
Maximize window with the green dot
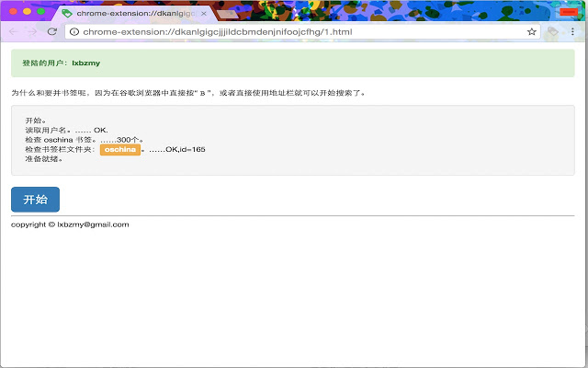(x=41, y=11)
